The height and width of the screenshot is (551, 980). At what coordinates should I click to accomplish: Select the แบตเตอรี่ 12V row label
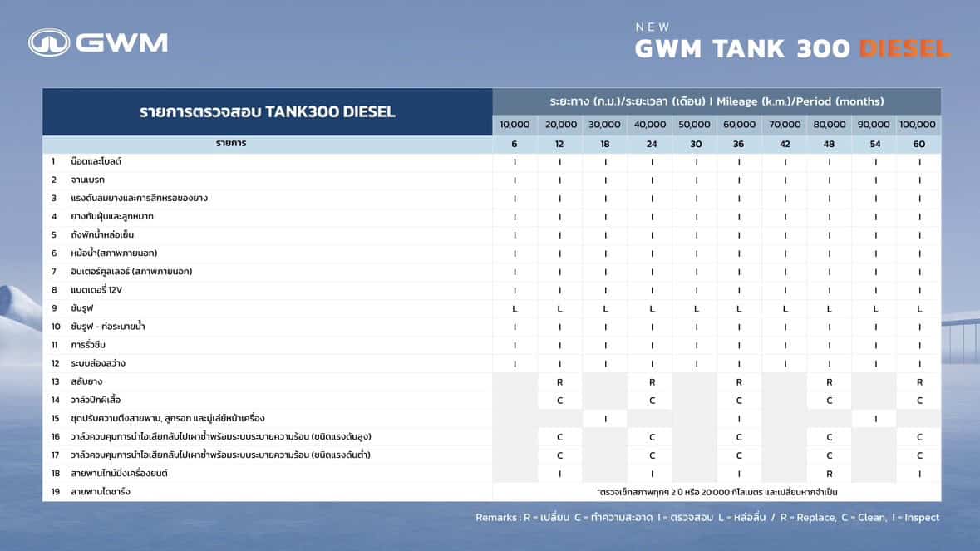point(100,289)
